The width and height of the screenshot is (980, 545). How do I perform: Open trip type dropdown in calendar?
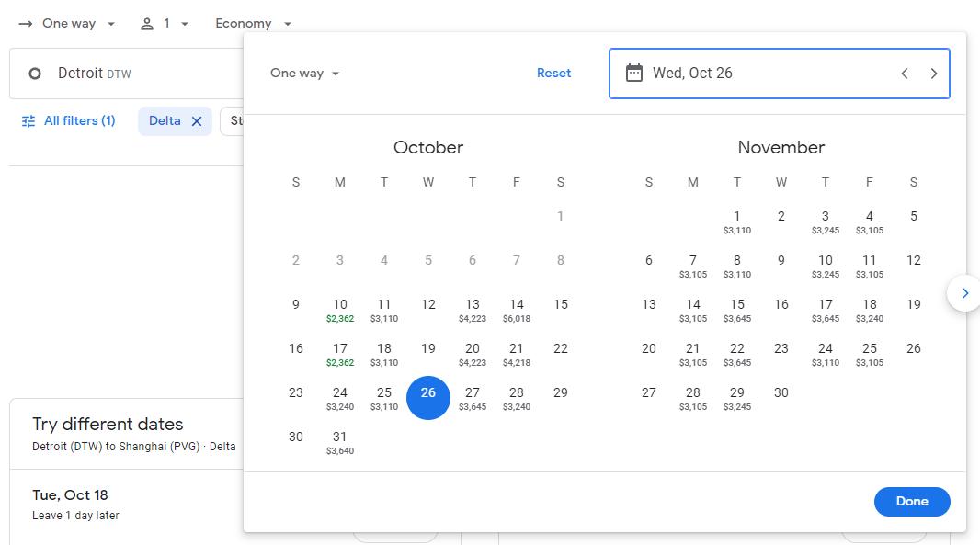[304, 74]
